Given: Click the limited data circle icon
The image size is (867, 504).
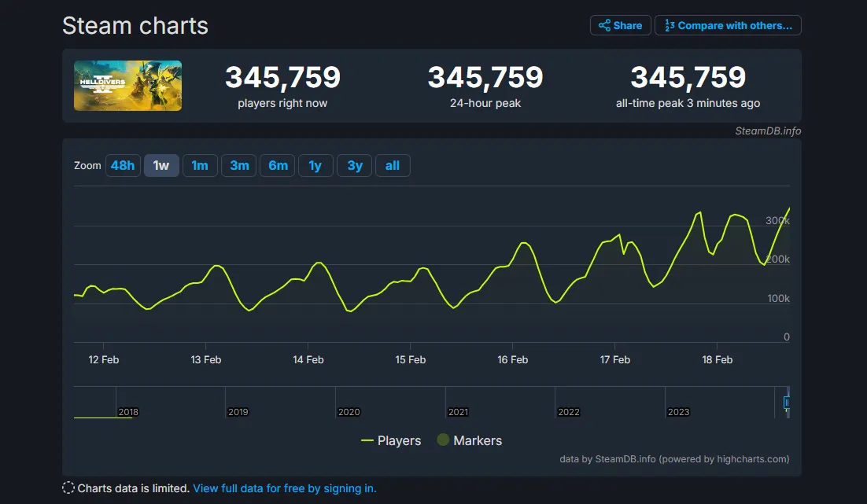Looking at the screenshot, I should pos(68,488).
